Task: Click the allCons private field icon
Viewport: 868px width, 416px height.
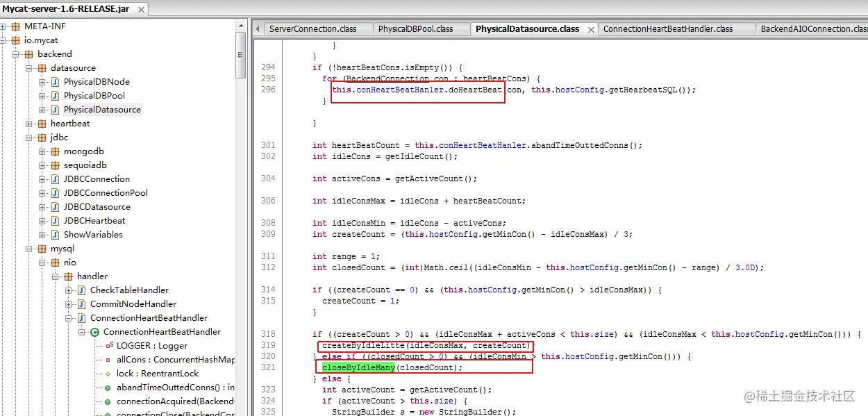Action: 108,360
